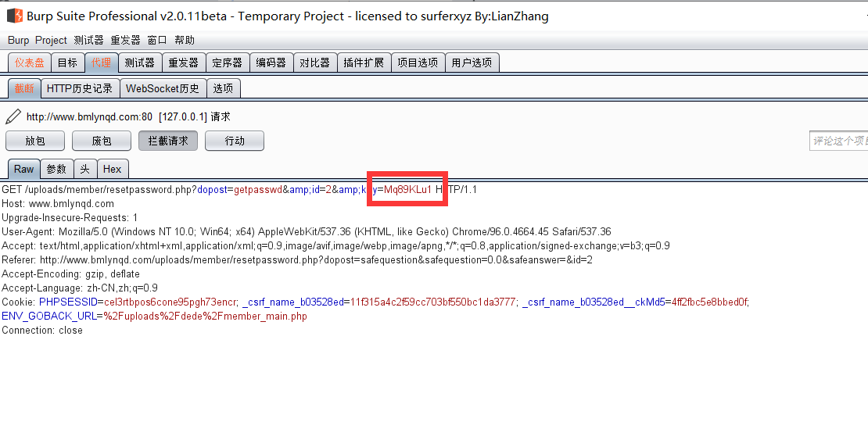This screenshot has height=422, width=868.
Task: Click the Host: www.bmlynqd.com header line
Action: (58, 203)
